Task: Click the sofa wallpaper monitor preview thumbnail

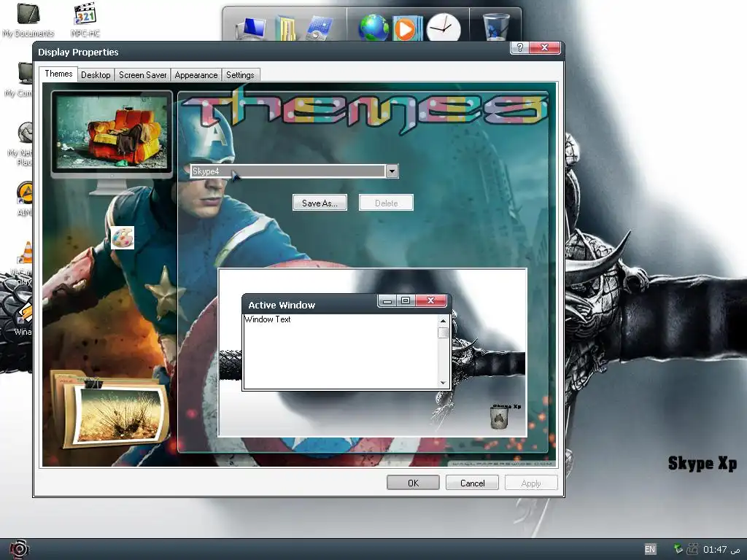Action: (112, 133)
